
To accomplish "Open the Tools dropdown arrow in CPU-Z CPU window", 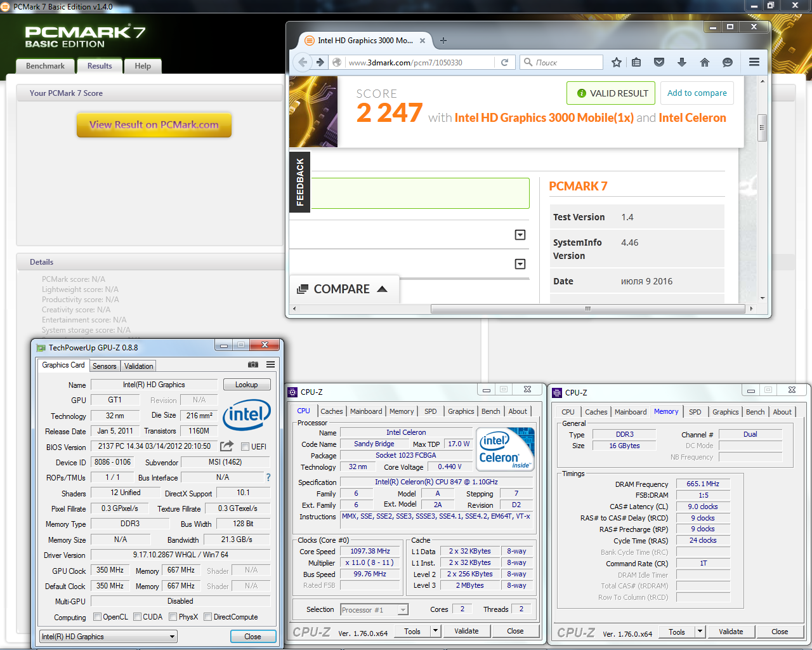I will [x=435, y=631].
